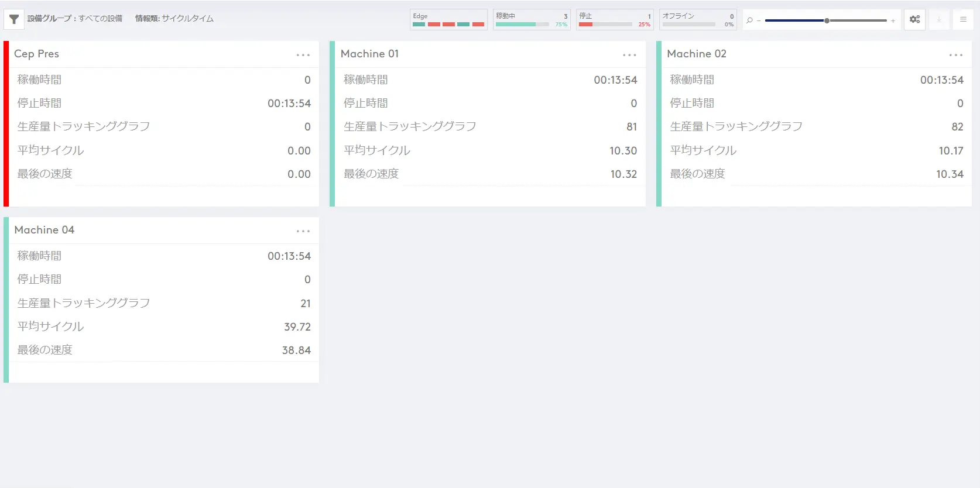Click Machine 02 production count 82
Image resolution: width=980 pixels, height=488 pixels.
click(958, 127)
